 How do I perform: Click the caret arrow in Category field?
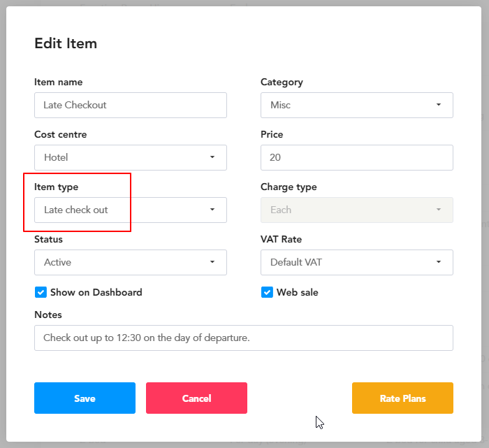438,105
